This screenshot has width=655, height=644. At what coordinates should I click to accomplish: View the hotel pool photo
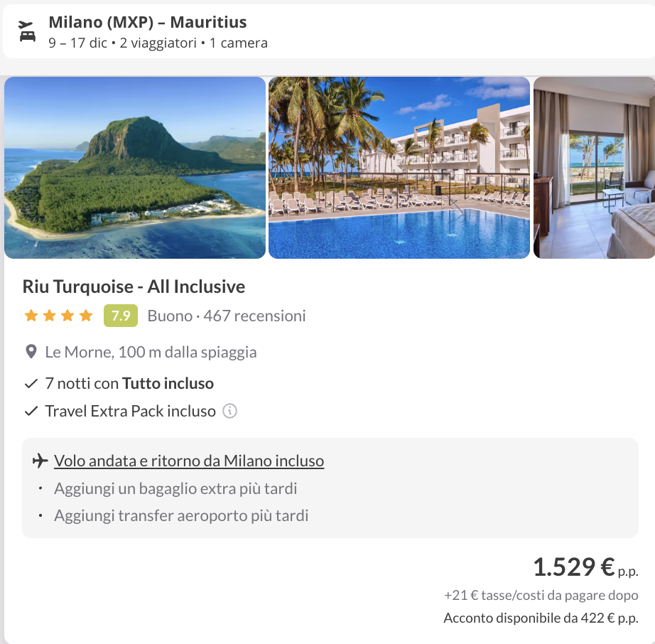coord(399,168)
